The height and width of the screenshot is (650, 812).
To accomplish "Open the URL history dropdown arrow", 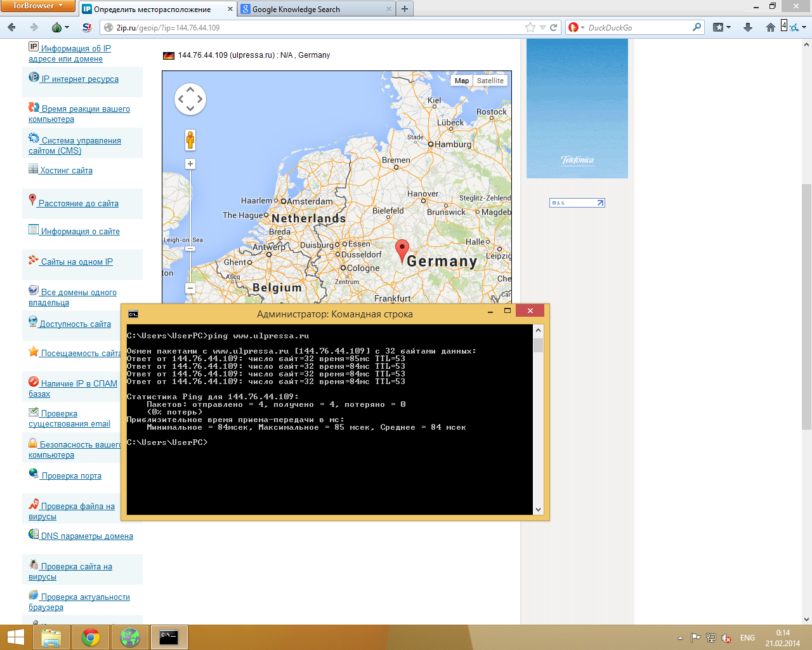I will [x=542, y=27].
